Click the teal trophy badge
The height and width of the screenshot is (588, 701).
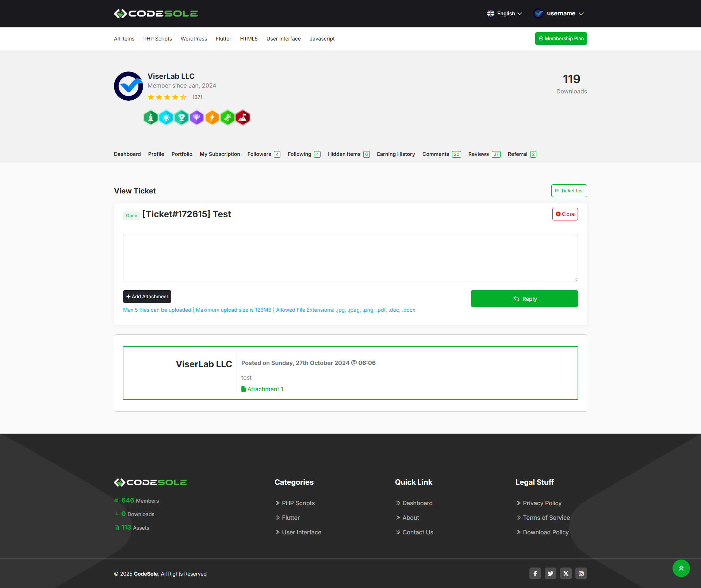coord(181,118)
